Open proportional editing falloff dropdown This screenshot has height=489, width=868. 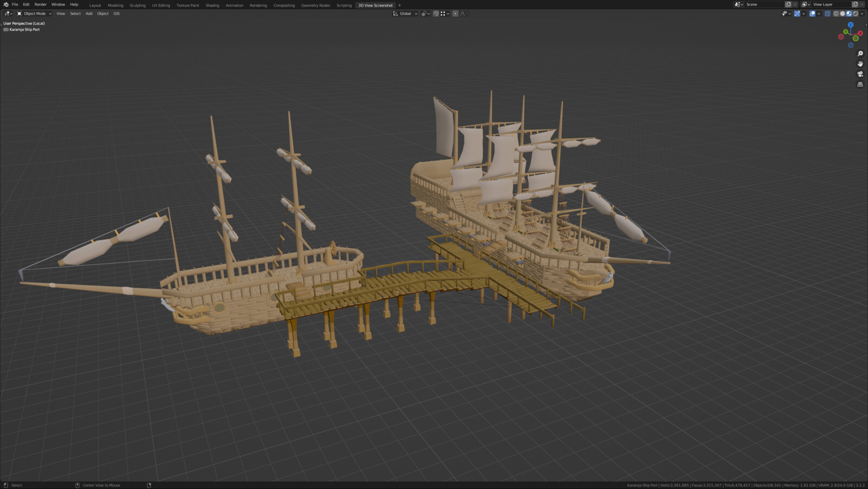point(464,14)
